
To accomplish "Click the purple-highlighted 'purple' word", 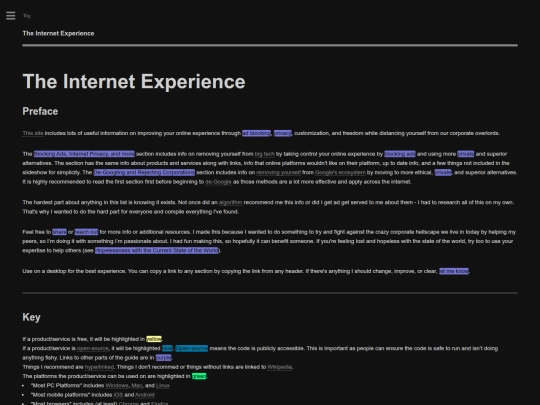I will [163, 358].
